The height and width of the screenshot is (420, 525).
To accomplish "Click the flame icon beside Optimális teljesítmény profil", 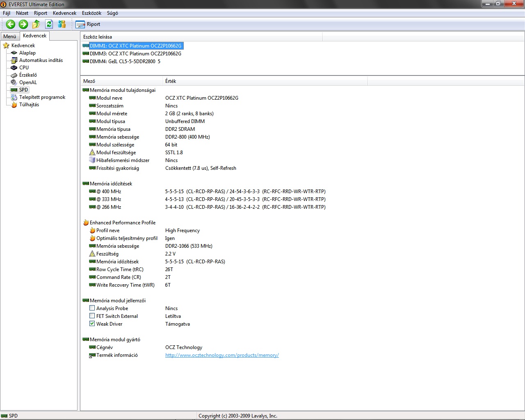I will [92, 238].
